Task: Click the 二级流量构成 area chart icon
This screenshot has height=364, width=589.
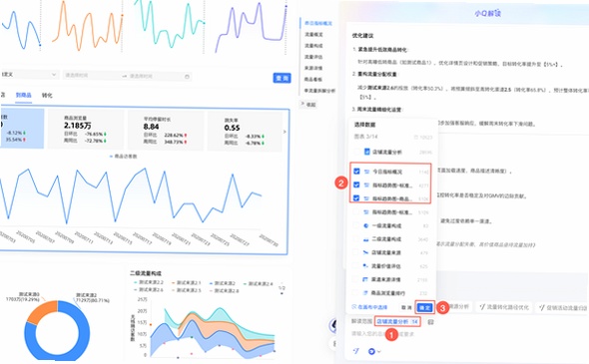Action: pos(365,239)
